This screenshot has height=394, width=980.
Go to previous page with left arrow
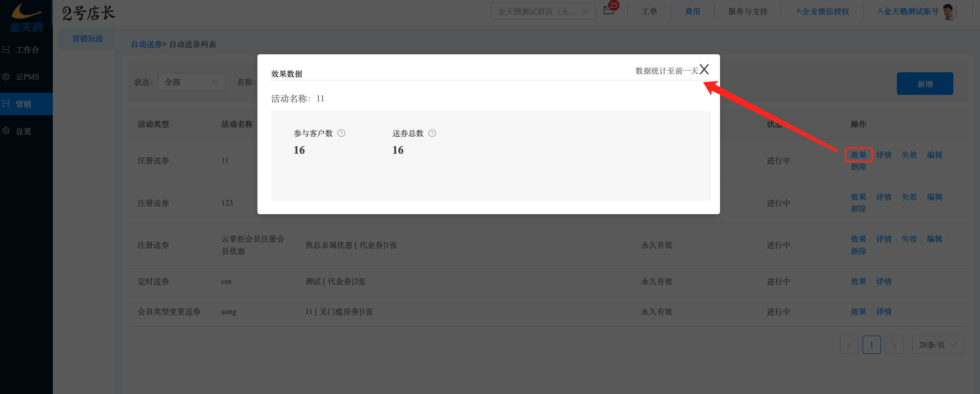point(849,345)
